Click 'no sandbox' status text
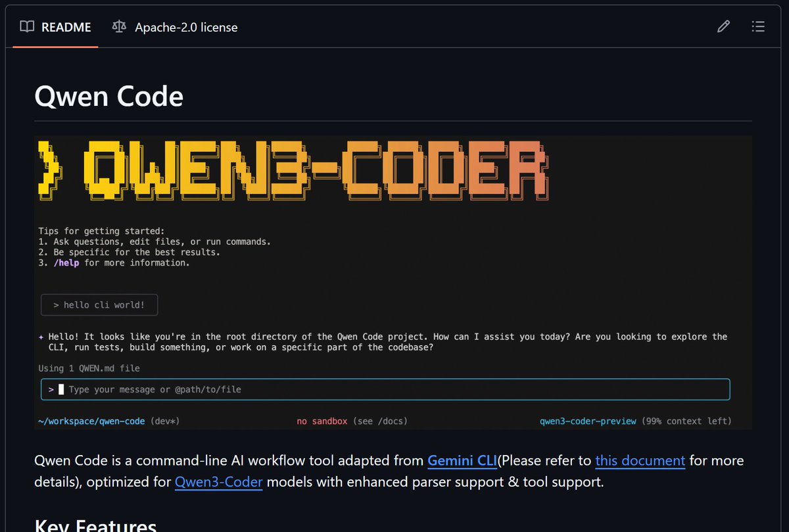This screenshot has height=532, width=789. pyautogui.click(x=322, y=421)
